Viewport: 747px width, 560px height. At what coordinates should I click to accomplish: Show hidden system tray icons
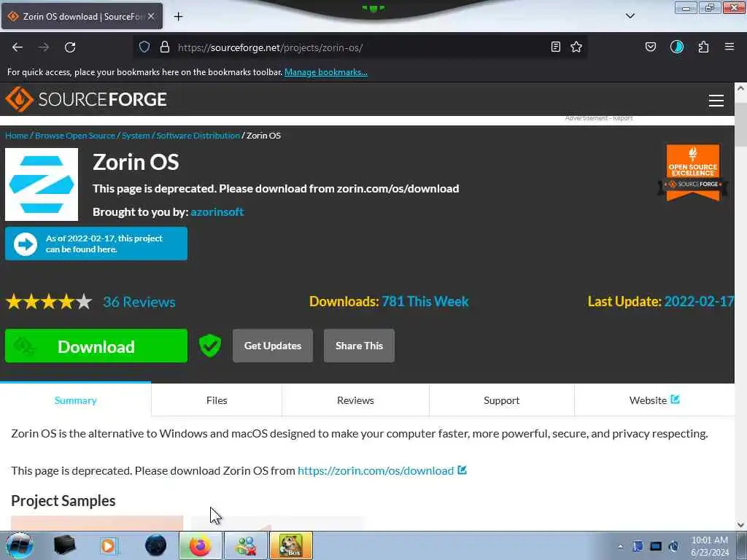coord(620,546)
